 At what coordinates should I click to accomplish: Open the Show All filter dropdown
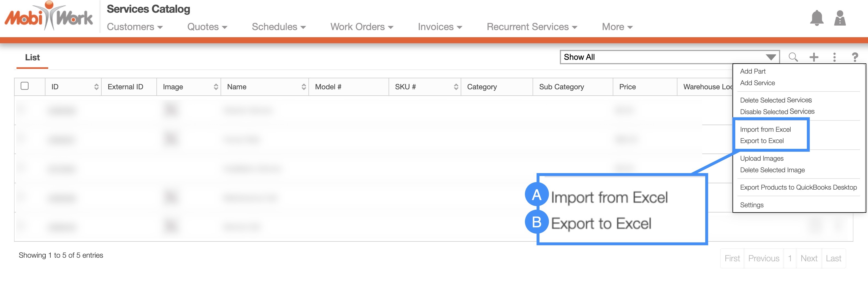pos(669,57)
